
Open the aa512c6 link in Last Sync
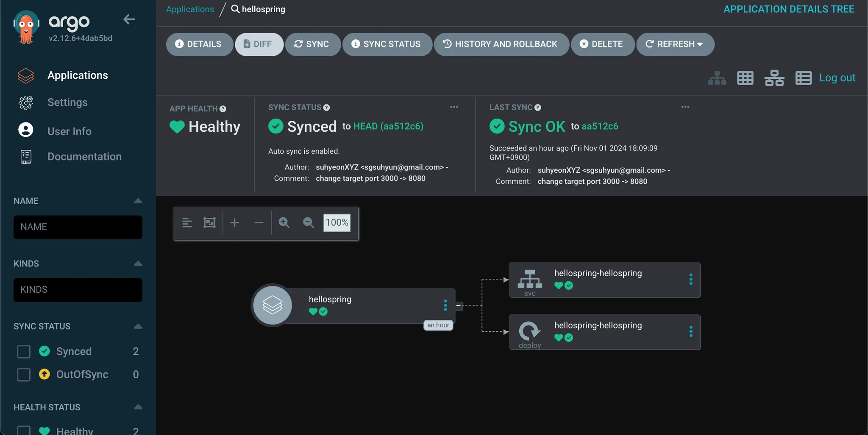click(600, 126)
